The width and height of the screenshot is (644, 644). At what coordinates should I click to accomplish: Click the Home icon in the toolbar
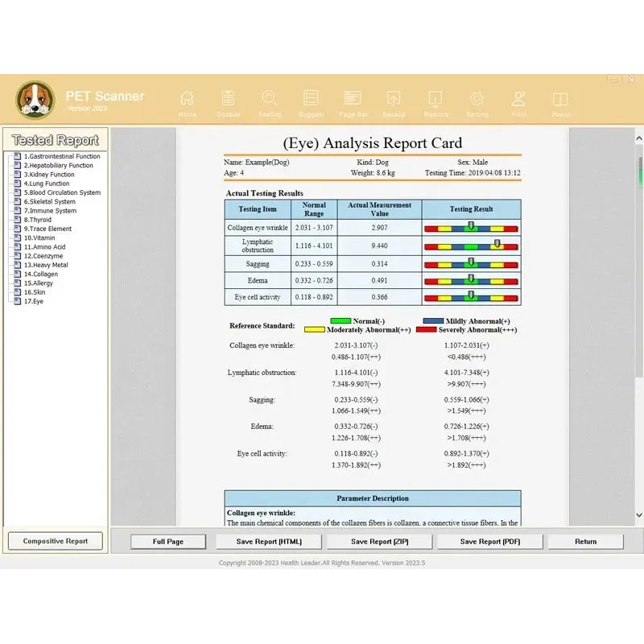click(187, 101)
